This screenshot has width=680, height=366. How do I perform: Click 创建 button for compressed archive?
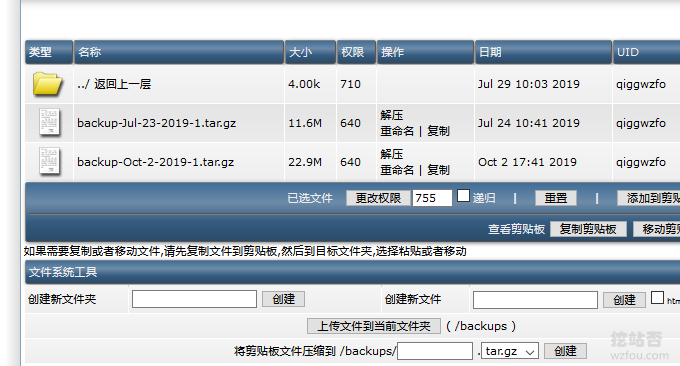[x=566, y=351]
